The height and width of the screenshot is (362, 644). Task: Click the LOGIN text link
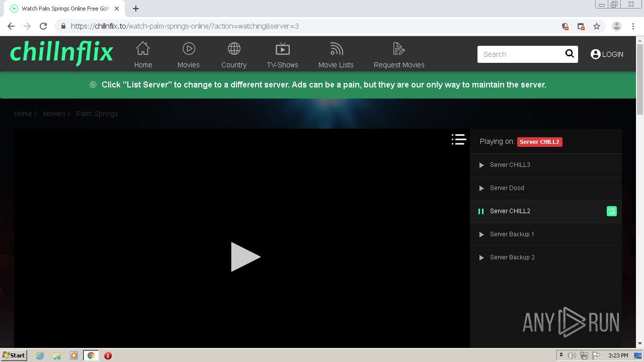coord(613,54)
